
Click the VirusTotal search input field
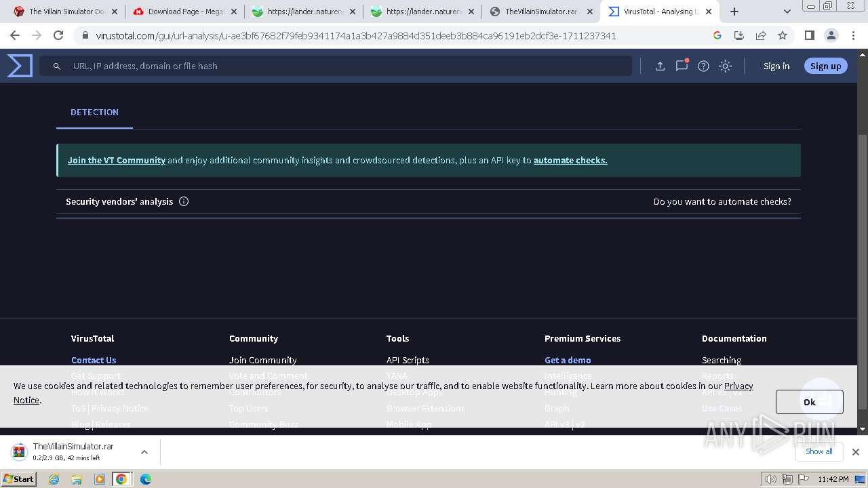pos(336,66)
